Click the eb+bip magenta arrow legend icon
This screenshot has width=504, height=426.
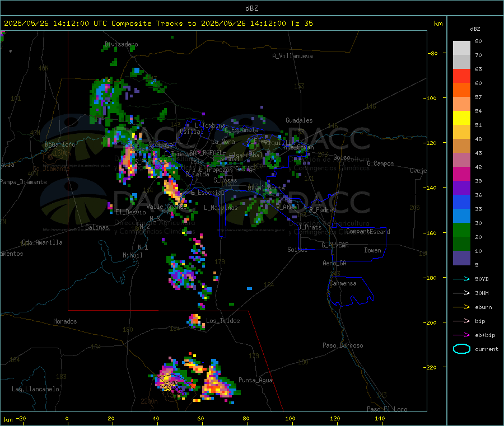(x=461, y=335)
